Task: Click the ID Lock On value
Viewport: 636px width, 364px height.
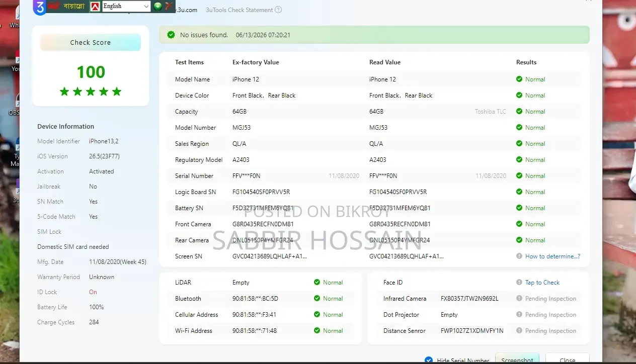Action: coord(93,292)
